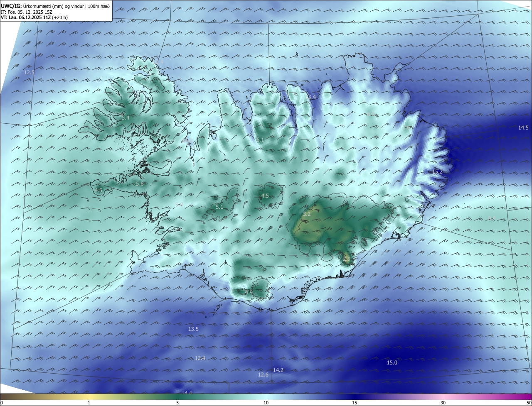Click the 14.2 value label
The image size is (532, 406).
click(x=278, y=370)
